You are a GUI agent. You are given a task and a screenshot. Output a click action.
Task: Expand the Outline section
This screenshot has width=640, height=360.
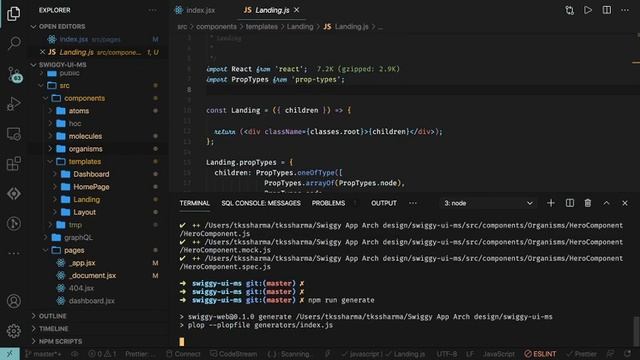point(98,316)
